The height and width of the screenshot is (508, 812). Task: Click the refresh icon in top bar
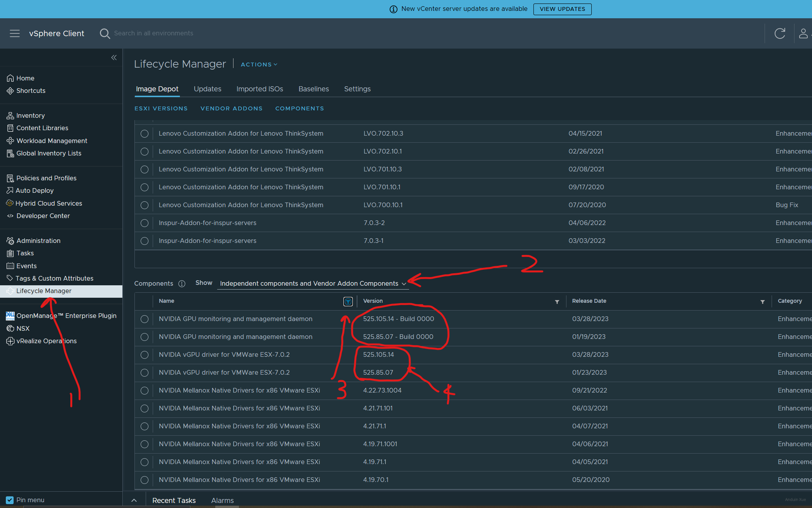pos(780,33)
